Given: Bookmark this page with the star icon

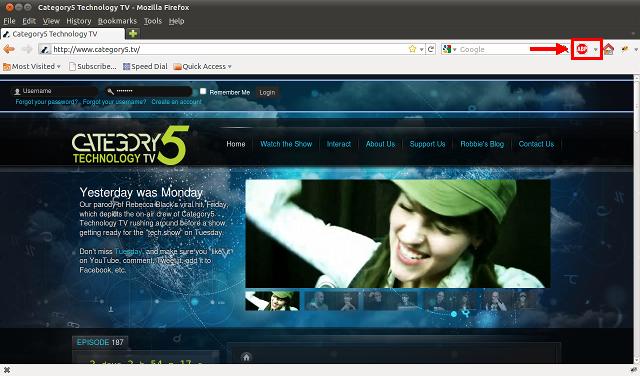Looking at the screenshot, I should 413,49.
